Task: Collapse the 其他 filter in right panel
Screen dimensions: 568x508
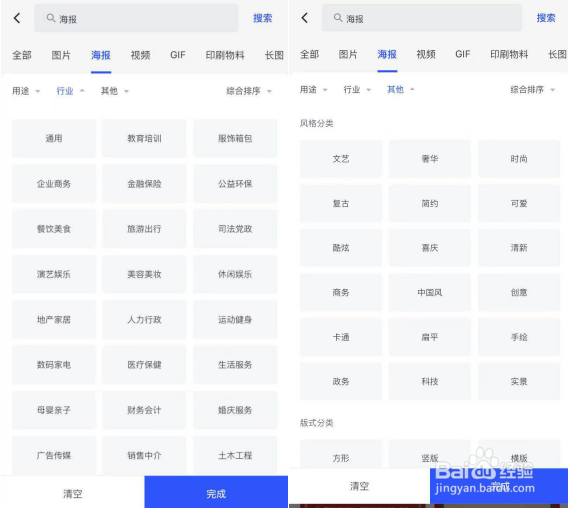Action: click(401, 89)
